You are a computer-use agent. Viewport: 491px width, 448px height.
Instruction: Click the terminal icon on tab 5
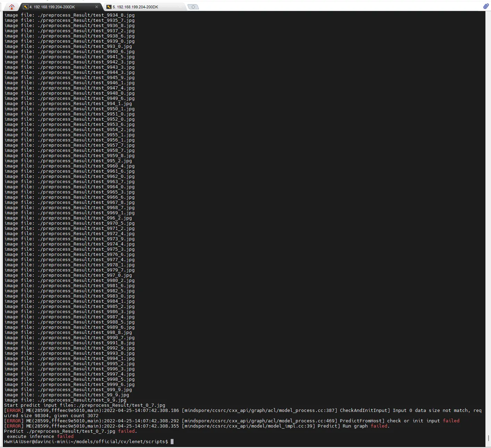[x=109, y=7]
